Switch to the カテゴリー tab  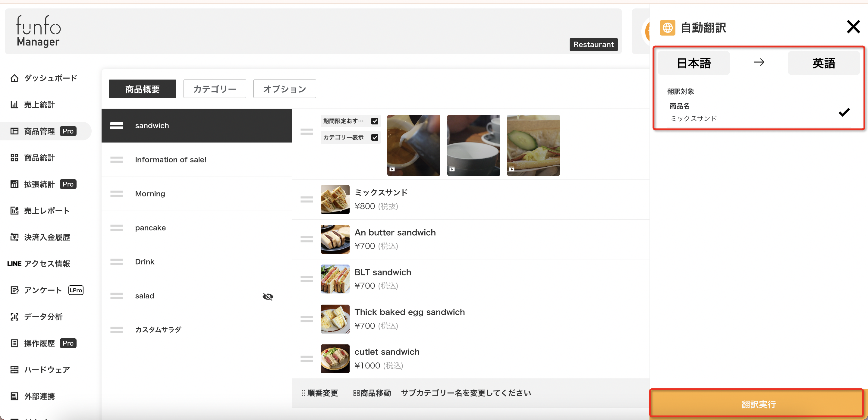pos(215,89)
